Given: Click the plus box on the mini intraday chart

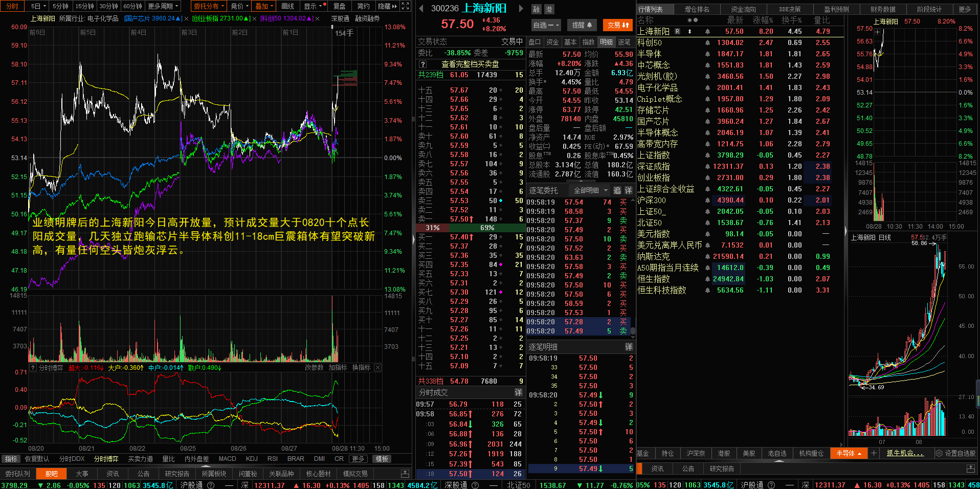Looking at the screenshot, I should (877, 32).
